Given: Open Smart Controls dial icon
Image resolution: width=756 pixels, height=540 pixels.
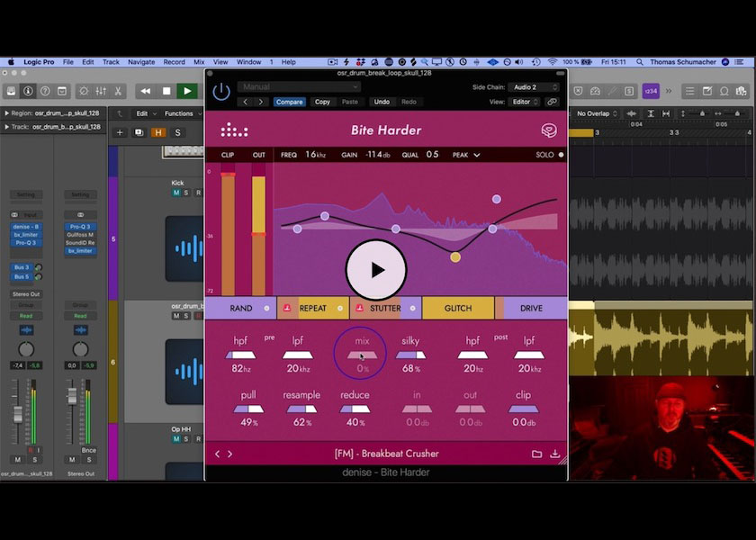Looking at the screenshot, I should 84,91.
